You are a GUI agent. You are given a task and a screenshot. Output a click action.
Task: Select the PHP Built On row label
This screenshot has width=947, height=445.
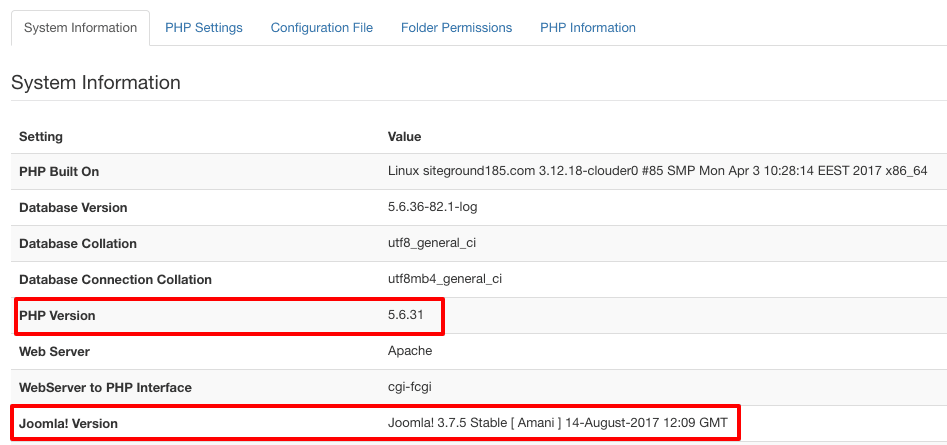point(59,171)
